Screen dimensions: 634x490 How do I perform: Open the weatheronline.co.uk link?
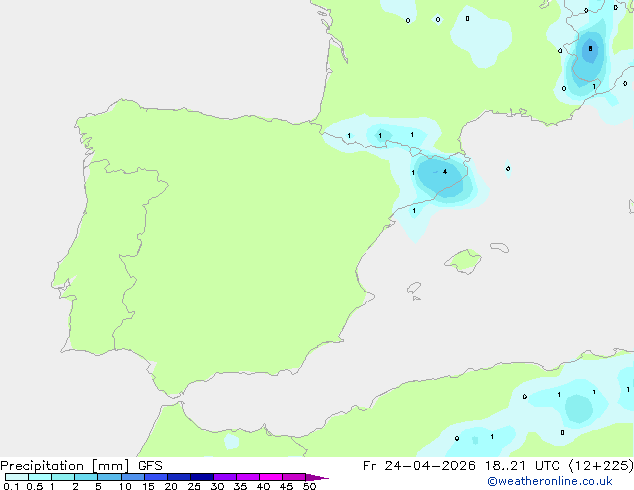click(549, 481)
